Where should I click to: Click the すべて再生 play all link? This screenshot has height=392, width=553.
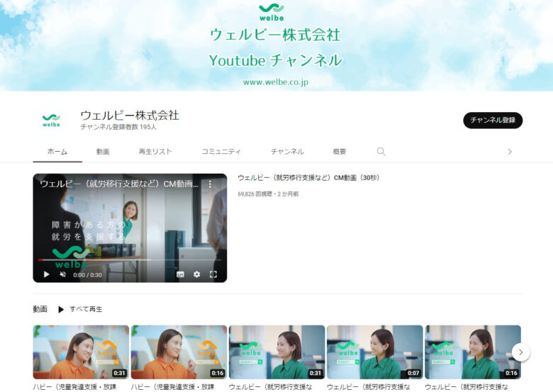(86, 309)
